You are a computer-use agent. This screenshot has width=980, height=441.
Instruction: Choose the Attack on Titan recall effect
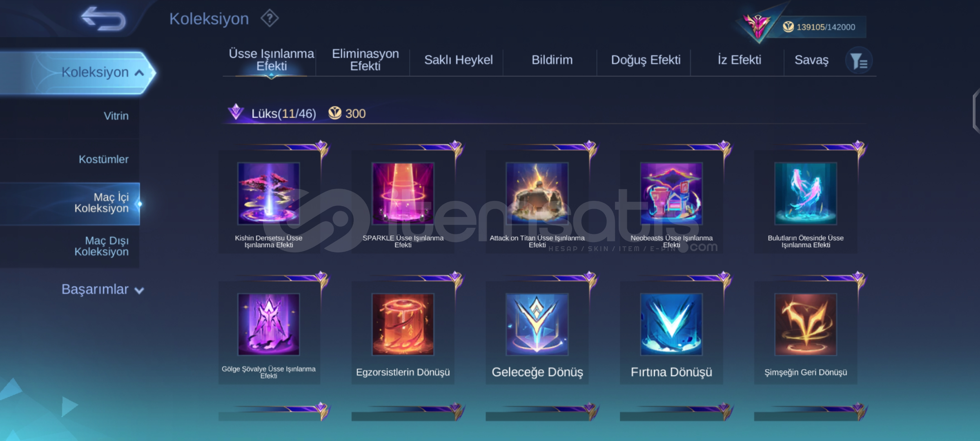(537, 193)
